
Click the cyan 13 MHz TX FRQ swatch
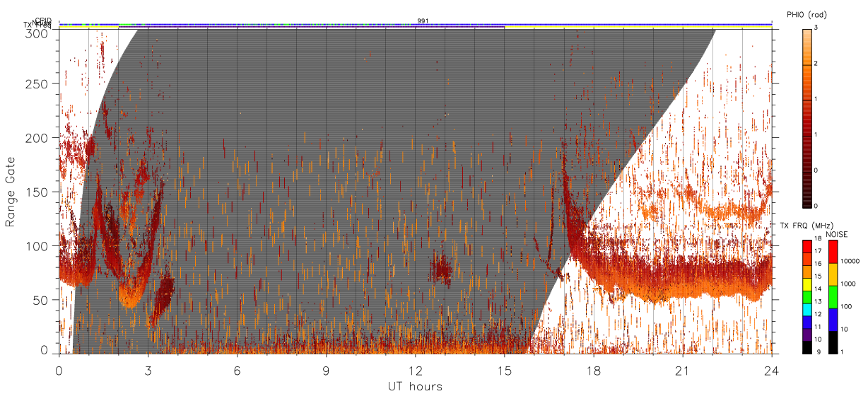coord(807,309)
